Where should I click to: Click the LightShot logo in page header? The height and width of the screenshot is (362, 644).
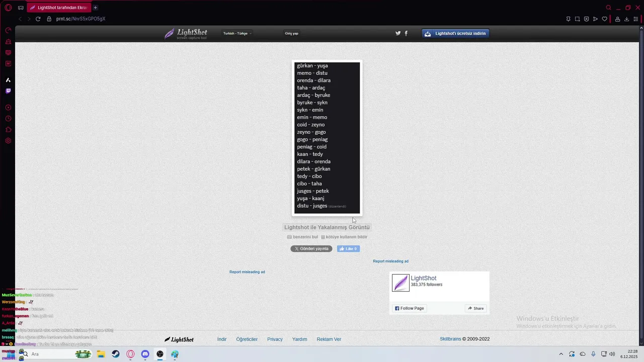point(186,34)
